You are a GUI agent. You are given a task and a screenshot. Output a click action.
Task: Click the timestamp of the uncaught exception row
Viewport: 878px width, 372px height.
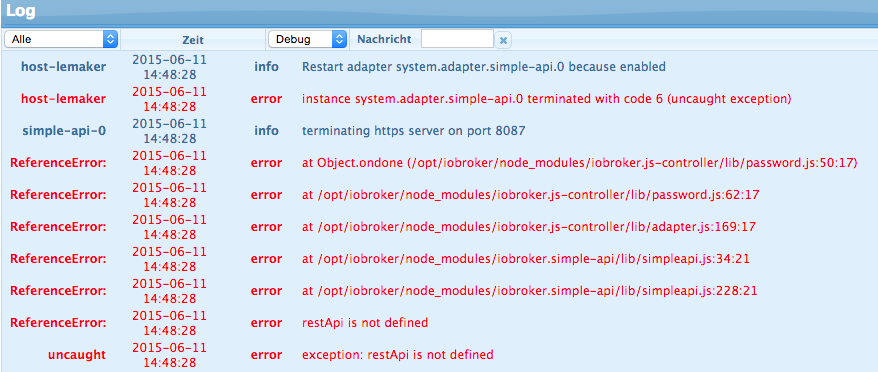[169, 355]
